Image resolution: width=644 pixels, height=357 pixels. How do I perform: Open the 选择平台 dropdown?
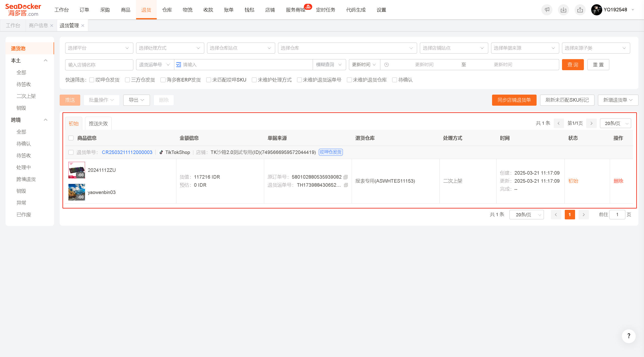click(99, 48)
